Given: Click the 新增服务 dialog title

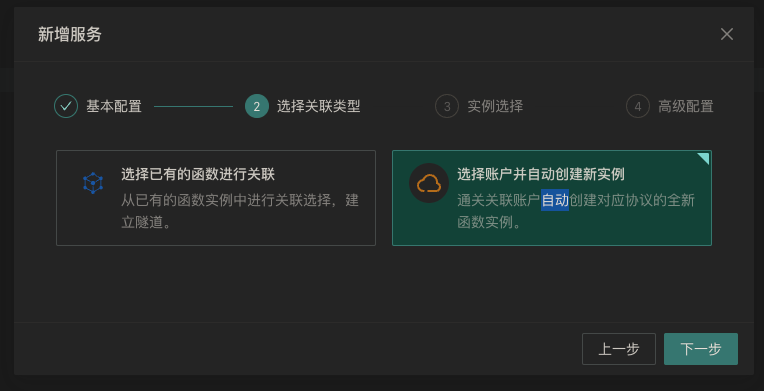Looking at the screenshot, I should [x=70, y=35].
